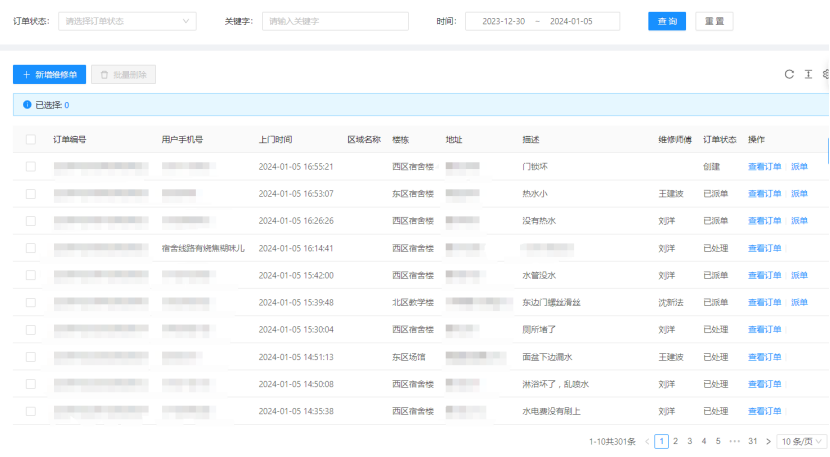Select the checkbox for the 热水小 order
Viewport: 830px width, 457px height.
coord(31,194)
